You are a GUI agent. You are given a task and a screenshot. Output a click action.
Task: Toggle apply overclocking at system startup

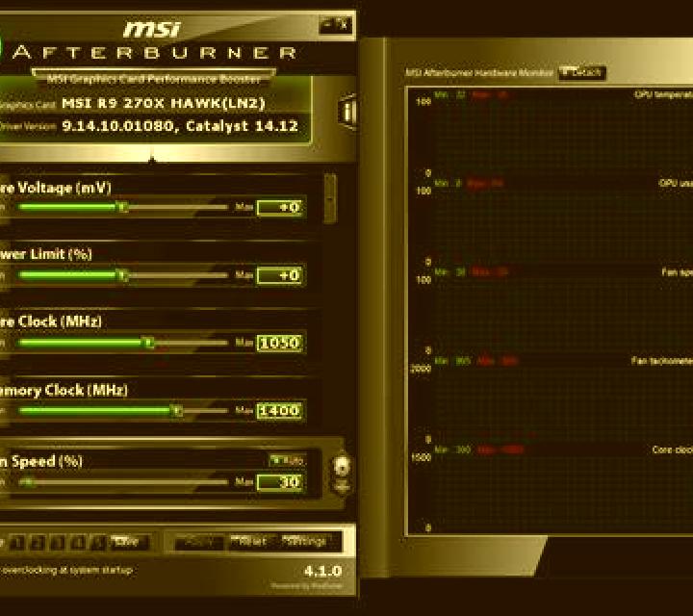pos(66,570)
